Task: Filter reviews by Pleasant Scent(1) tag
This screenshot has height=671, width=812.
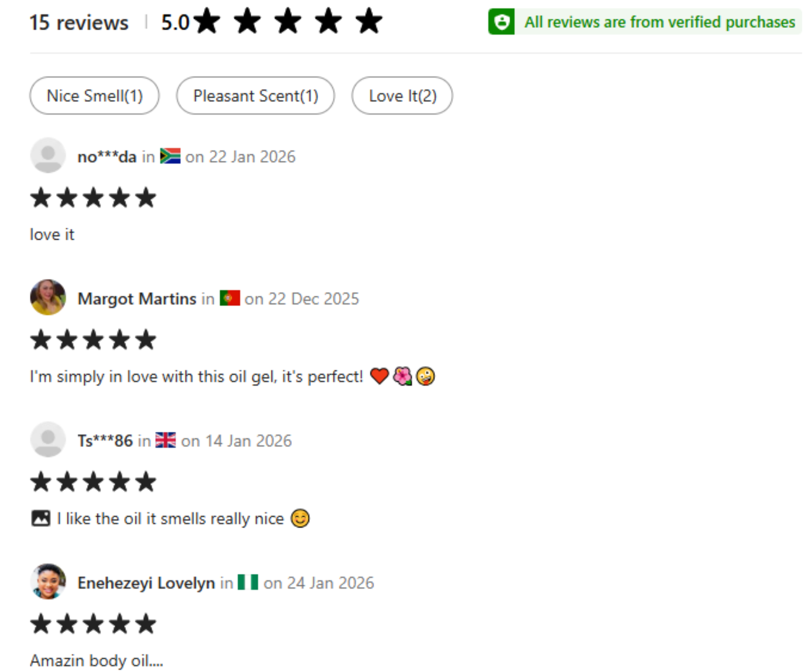Action: (x=256, y=96)
